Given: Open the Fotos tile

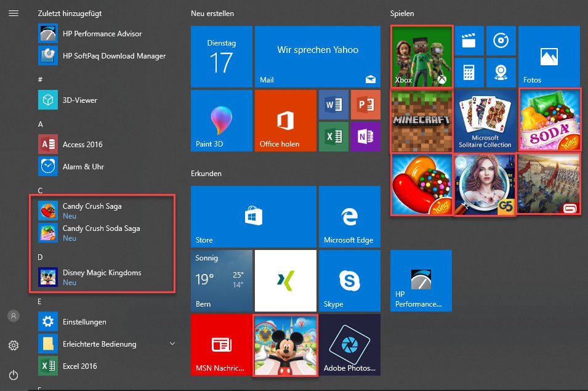Looking at the screenshot, I should click(549, 57).
